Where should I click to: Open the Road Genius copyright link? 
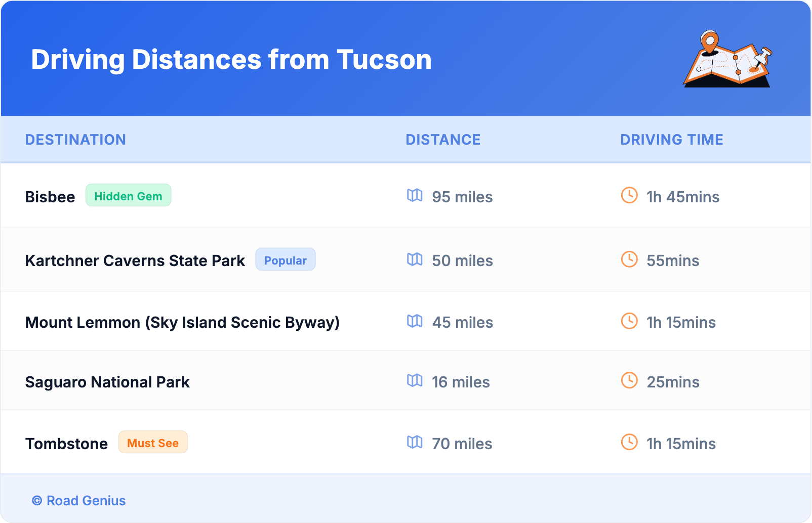[x=79, y=501]
